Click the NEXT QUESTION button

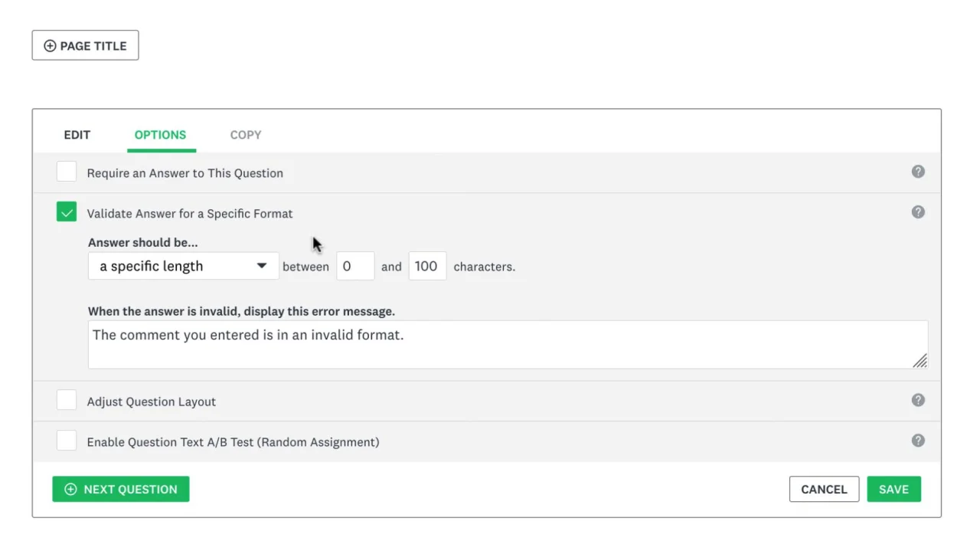pyautogui.click(x=120, y=489)
